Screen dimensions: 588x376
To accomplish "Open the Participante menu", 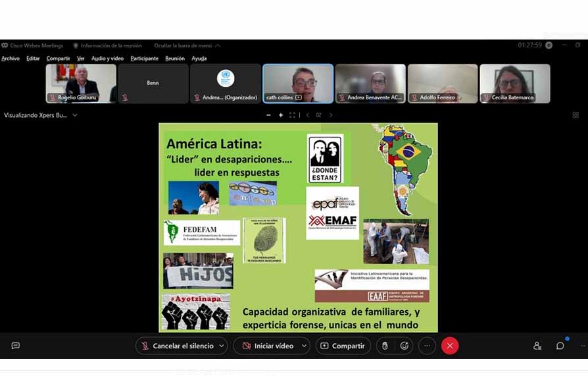I will pyautogui.click(x=145, y=58).
